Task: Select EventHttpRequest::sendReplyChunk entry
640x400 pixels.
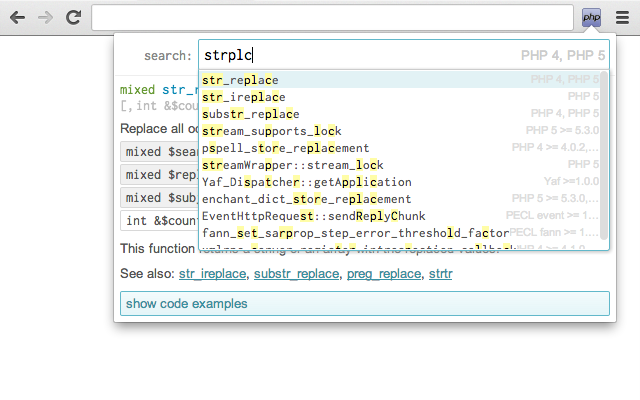Action: click(400, 216)
